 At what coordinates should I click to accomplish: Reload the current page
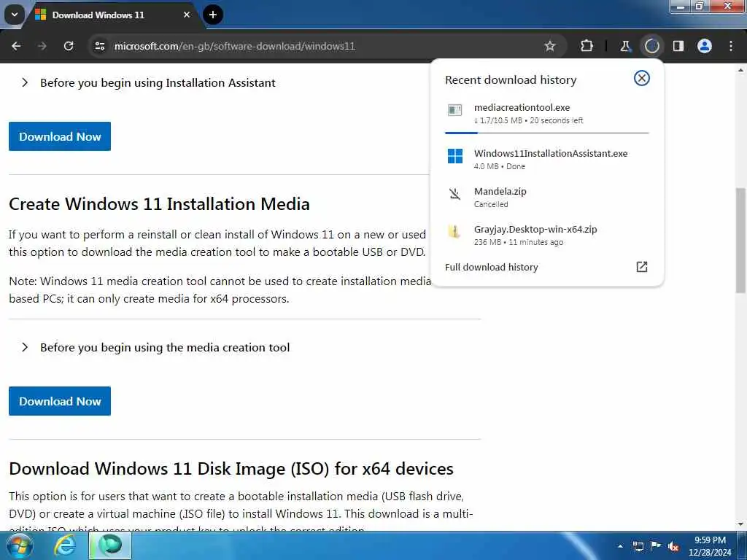(69, 46)
